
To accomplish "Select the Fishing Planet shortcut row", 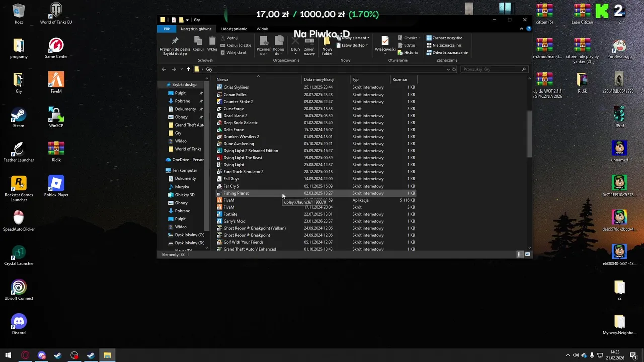I will [x=315, y=193].
